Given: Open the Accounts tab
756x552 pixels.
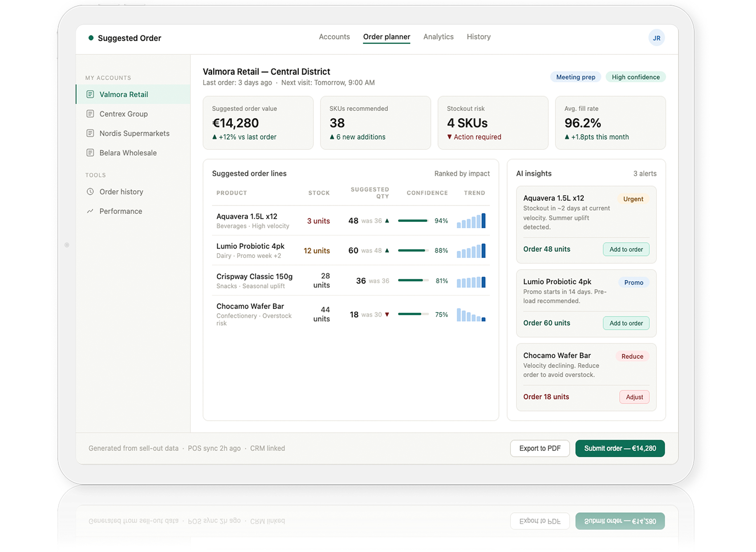Looking at the screenshot, I should coord(334,37).
